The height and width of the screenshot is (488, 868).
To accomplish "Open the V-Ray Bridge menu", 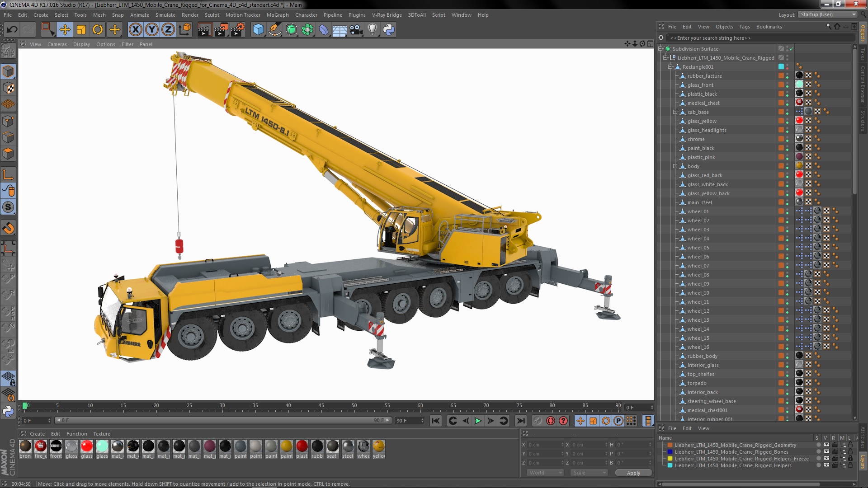I will point(387,15).
